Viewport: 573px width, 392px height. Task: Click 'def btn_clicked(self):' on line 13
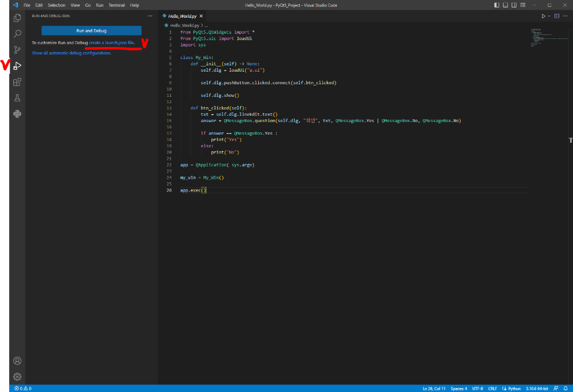[x=218, y=108]
